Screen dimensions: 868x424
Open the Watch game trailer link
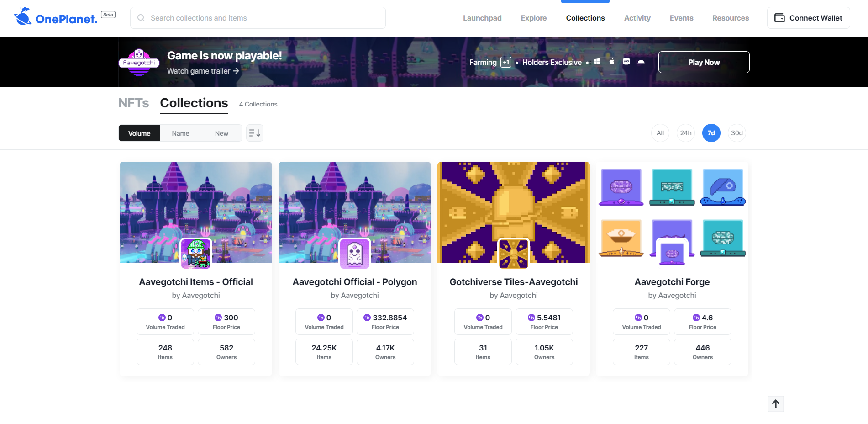point(203,71)
